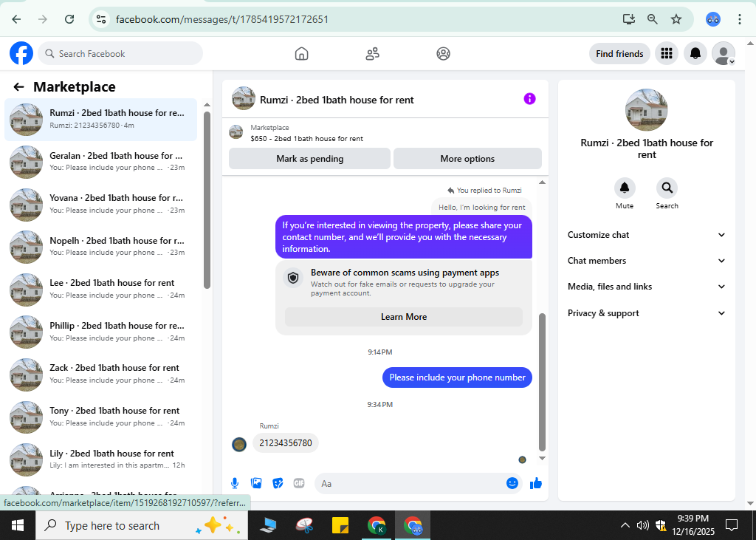756x540 pixels.
Task: Bookmark this page with the star icon
Action: coord(676,19)
